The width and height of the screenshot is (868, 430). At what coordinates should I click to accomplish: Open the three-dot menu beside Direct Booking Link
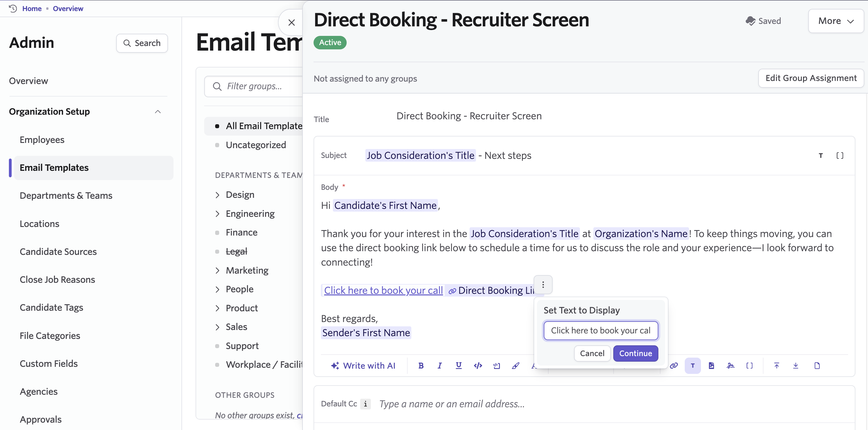coord(543,285)
